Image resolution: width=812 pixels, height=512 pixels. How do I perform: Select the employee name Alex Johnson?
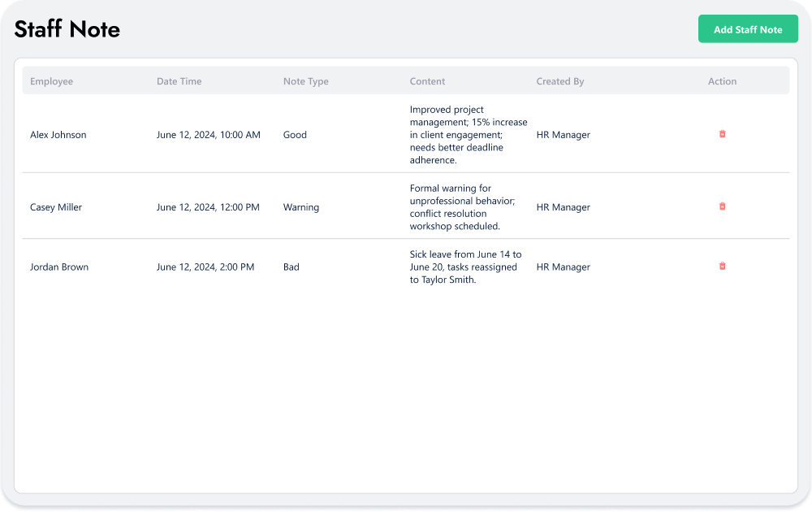58,135
